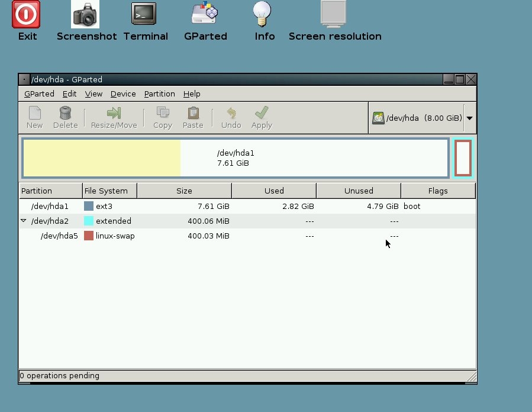Click the 'ext3' file system text
Viewport: 532px width, 412px height.
[104, 207]
